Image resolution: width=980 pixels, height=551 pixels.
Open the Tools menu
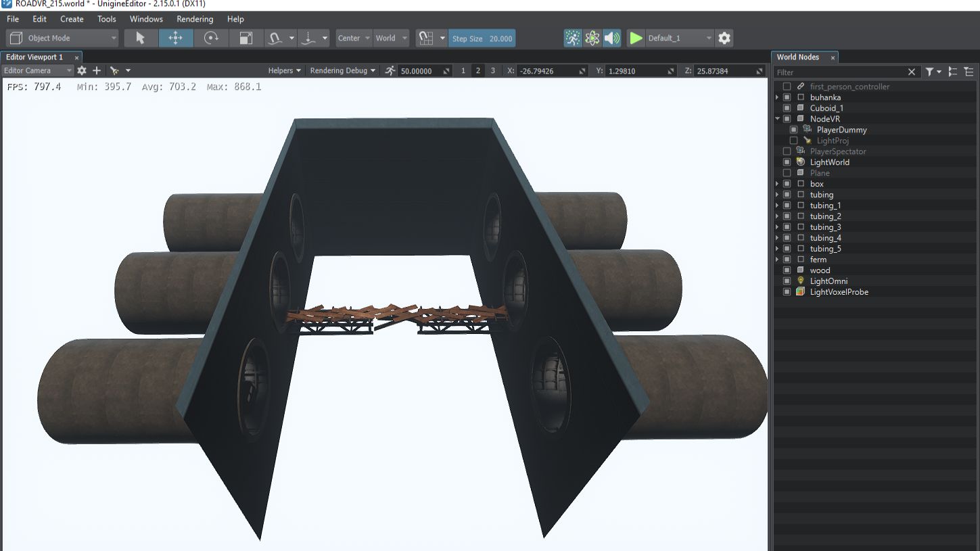(107, 19)
